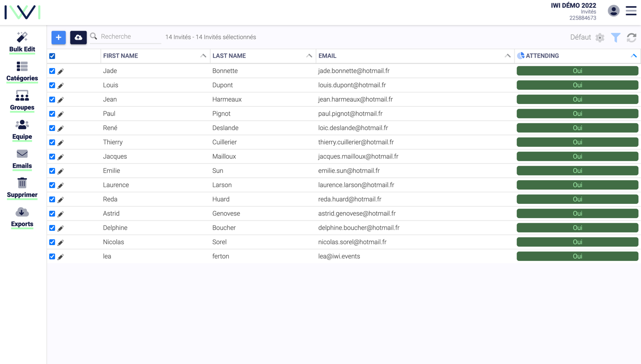Viewport: 641px width, 364px height.
Task: Open the hamburger main menu
Action: click(x=631, y=11)
